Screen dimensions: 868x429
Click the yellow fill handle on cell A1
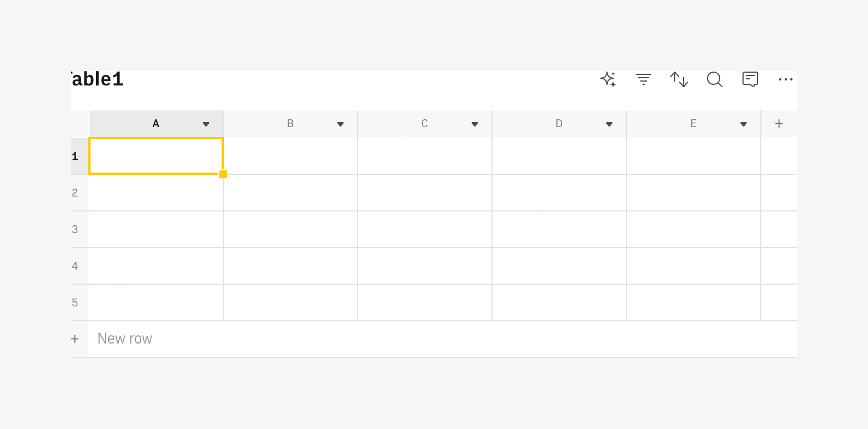pyautogui.click(x=223, y=174)
